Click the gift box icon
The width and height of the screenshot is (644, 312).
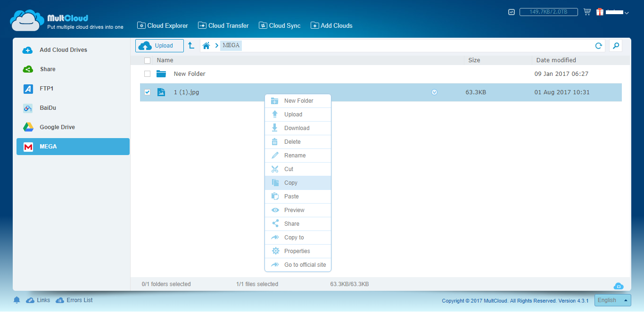click(x=600, y=12)
